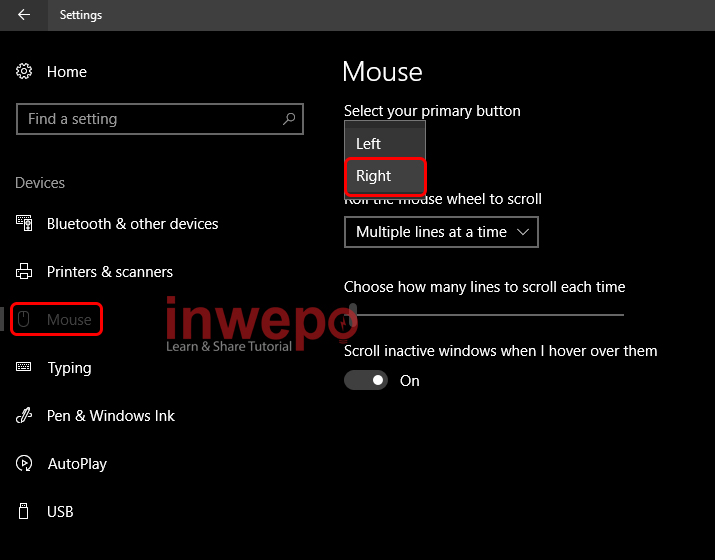Click the Typing keyboard icon

pyautogui.click(x=24, y=368)
